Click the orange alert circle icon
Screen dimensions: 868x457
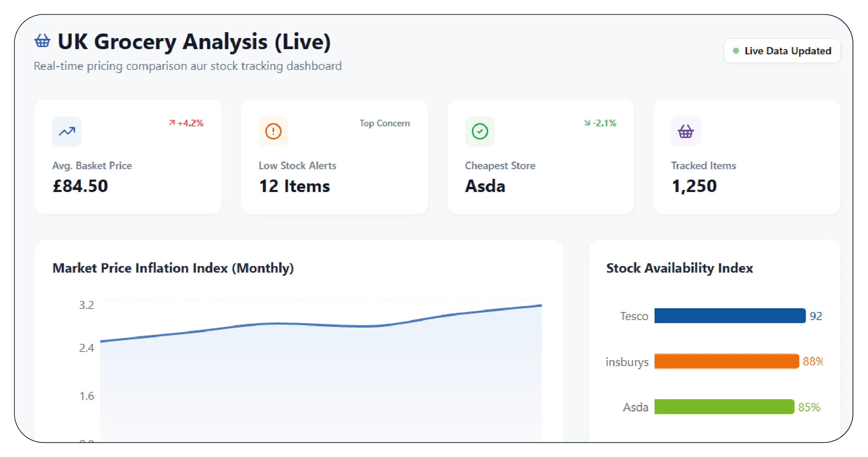[273, 131]
